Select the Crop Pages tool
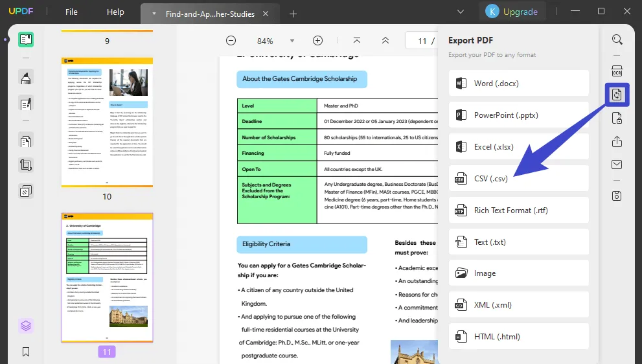Image resolution: width=642 pixels, height=364 pixels. (26, 165)
